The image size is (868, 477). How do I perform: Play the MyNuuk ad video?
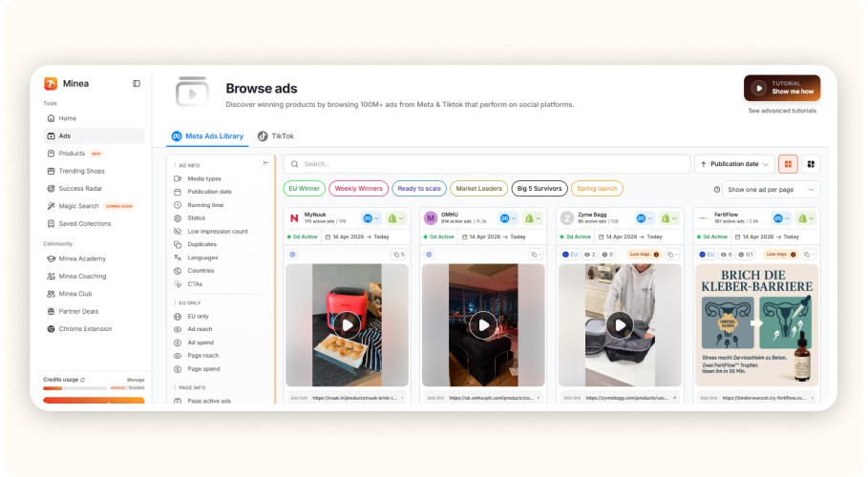347,325
